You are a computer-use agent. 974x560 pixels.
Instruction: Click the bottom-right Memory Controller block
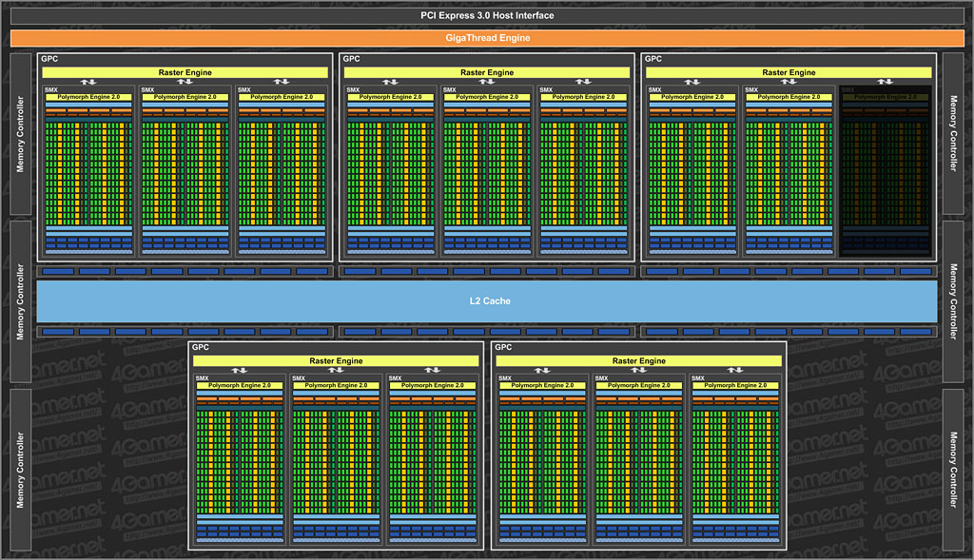tap(955, 469)
